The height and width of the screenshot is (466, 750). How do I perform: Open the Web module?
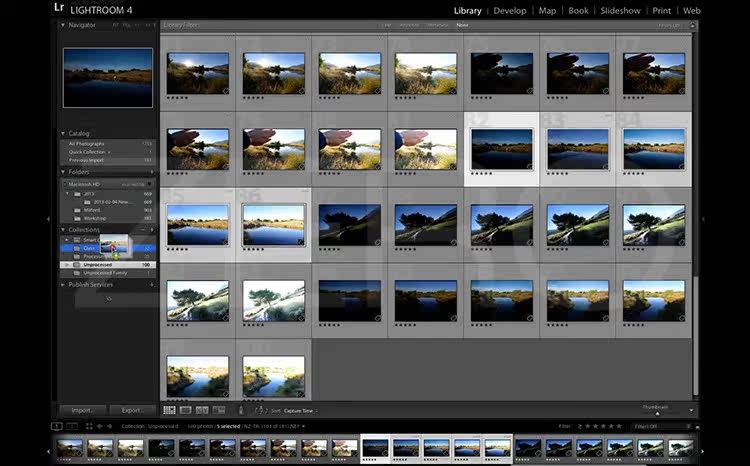coord(692,11)
